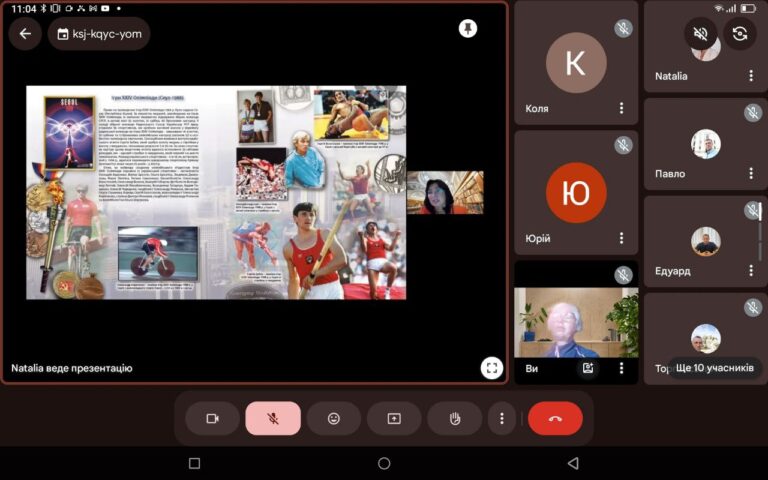The image size is (768, 480).
Task: Tap muted mic indicator on Едуард's tile
Action: pyautogui.click(x=753, y=211)
